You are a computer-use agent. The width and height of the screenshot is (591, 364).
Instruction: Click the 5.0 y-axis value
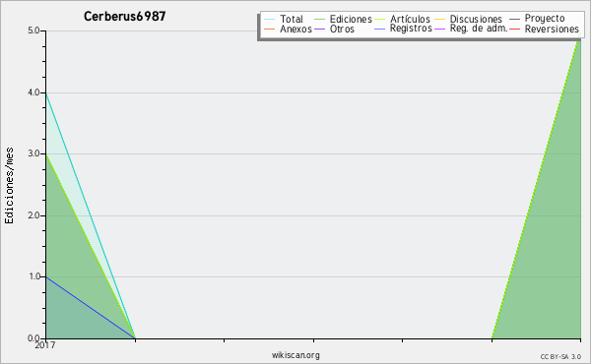pos(33,30)
